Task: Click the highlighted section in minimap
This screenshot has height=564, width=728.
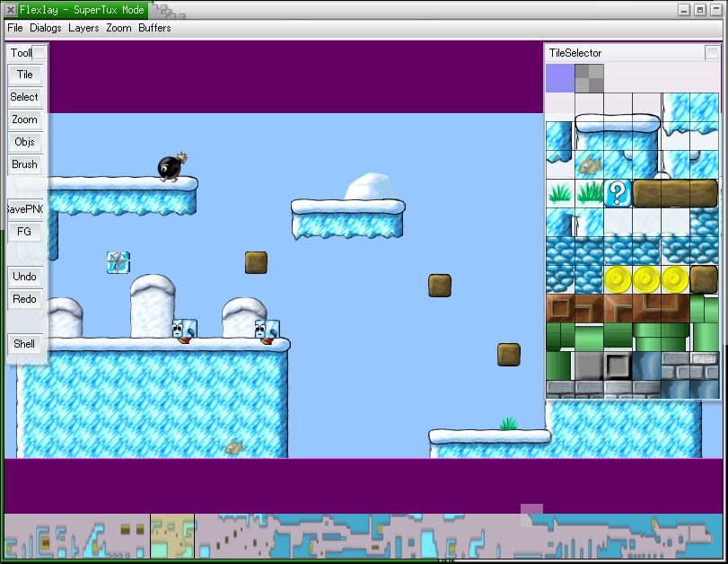Action: tap(172, 535)
